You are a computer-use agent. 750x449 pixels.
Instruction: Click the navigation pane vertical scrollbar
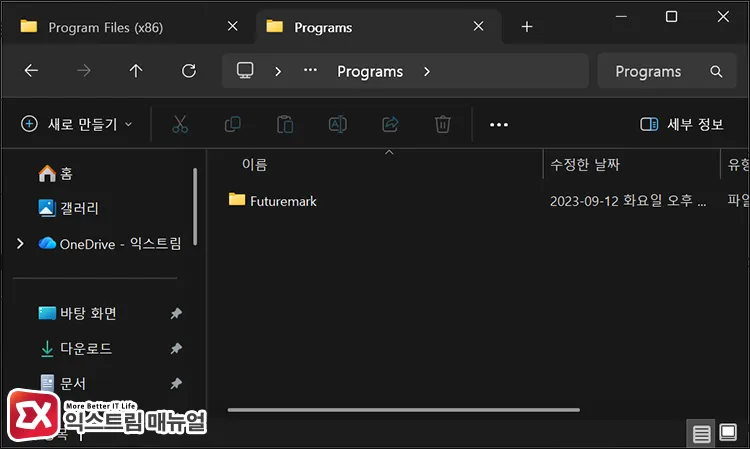(x=195, y=207)
